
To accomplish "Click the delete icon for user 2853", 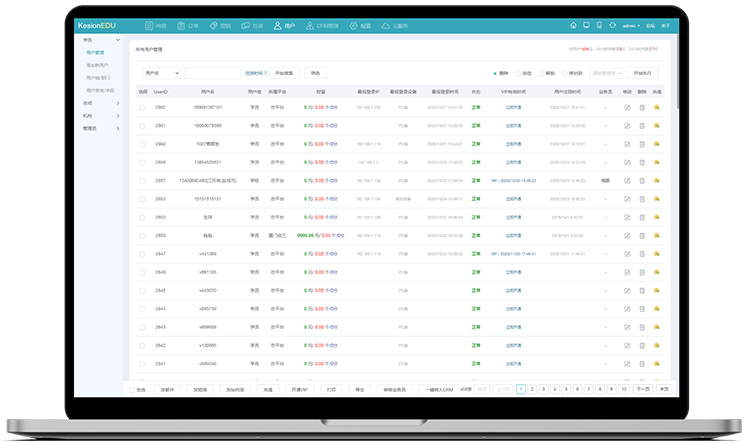I will pos(642,199).
